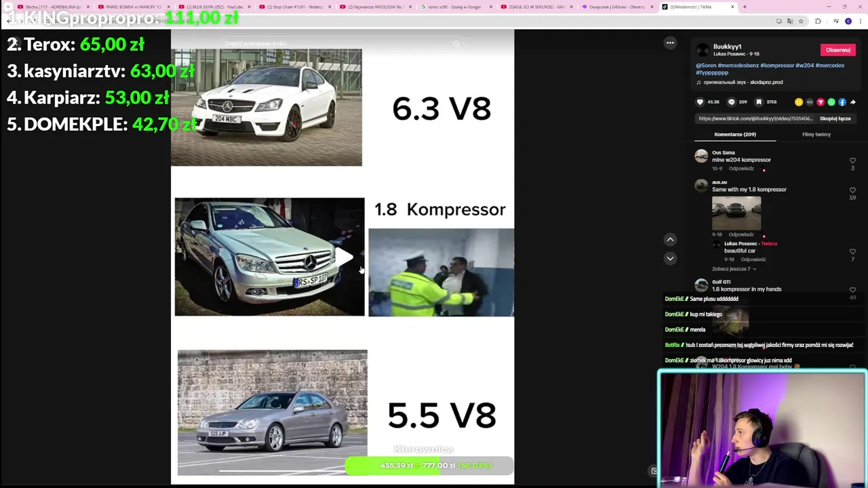Switch to 'PAWEŁ BOMBA vs MARCIN' browser tab
Viewport: 868px width, 488px height.
coord(133,7)
